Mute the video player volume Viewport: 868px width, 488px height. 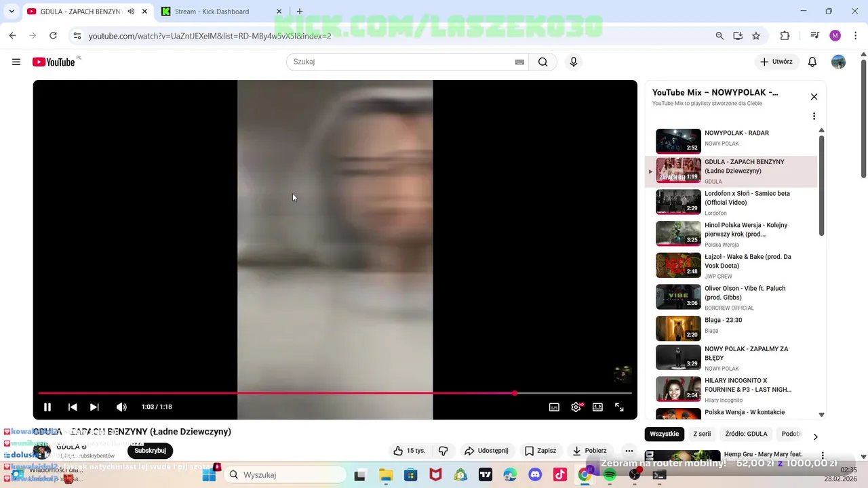point(121,407)
